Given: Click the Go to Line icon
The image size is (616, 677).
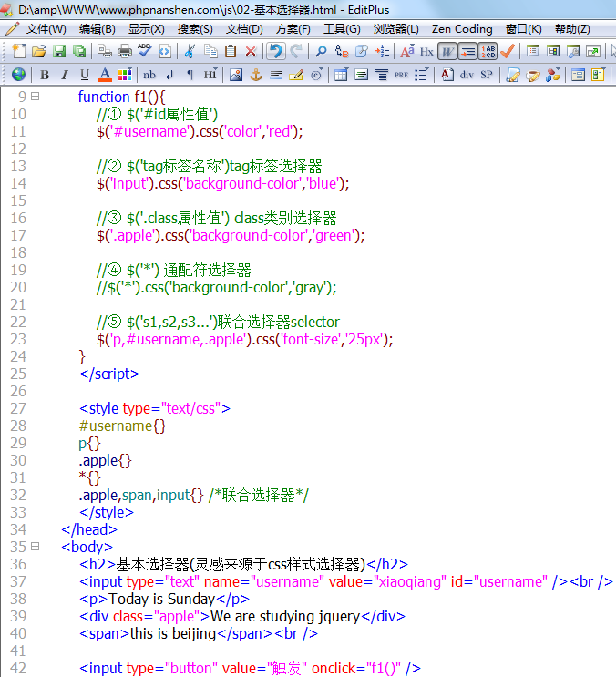Looking at the screenshot, I should pos(382,51).
